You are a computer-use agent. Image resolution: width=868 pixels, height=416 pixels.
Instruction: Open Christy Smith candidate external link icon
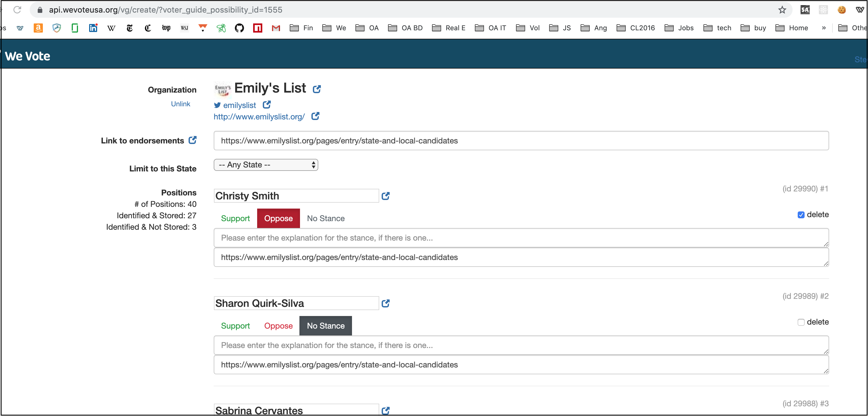(385, 196)
